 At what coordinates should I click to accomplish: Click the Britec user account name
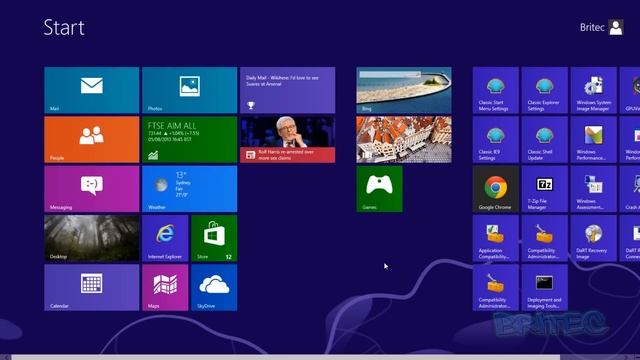tap(592, 27)
